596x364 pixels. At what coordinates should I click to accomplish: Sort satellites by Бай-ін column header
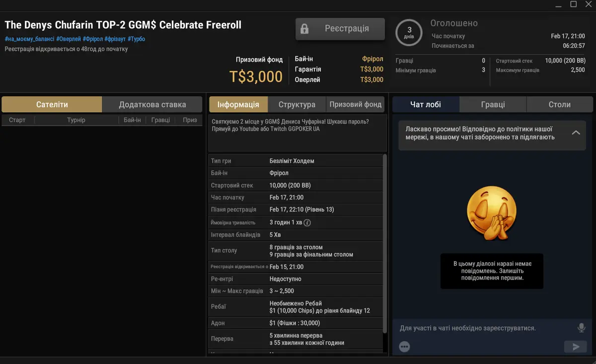[132, 120]
